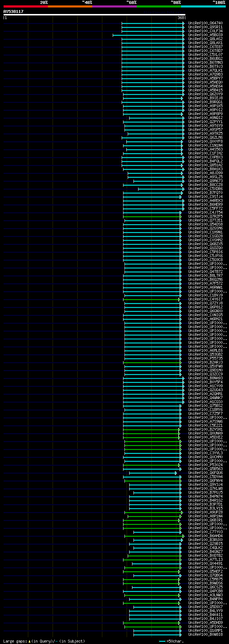This screenshot has width=229, height=644.
Task: Click green alignment bar for UniRef100_C4Y6I7
Action: [151, 299]
